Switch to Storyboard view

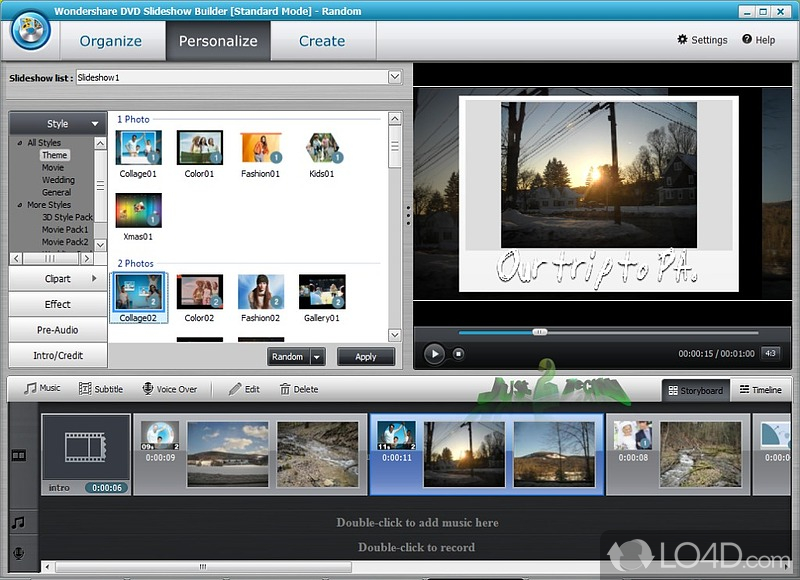[695, 390]
